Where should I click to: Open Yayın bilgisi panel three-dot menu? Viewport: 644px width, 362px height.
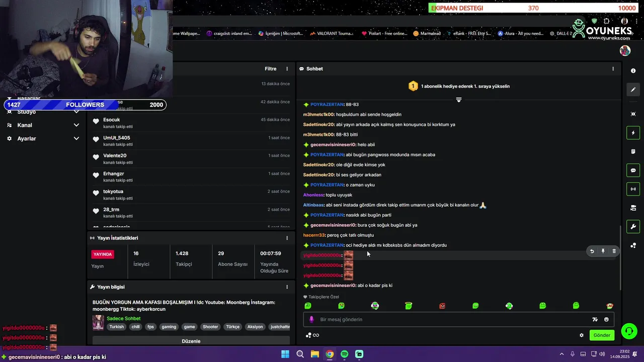pyautogui.click(x=287, y=287)
